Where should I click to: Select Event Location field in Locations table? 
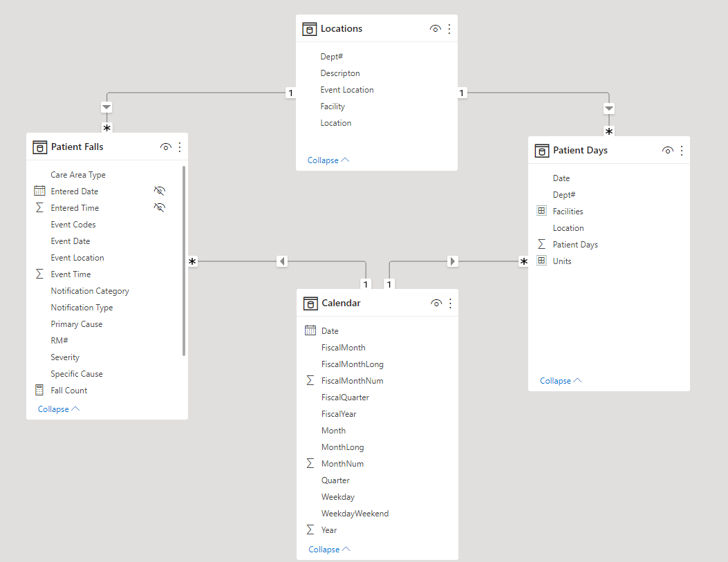[x=347, y=90]
